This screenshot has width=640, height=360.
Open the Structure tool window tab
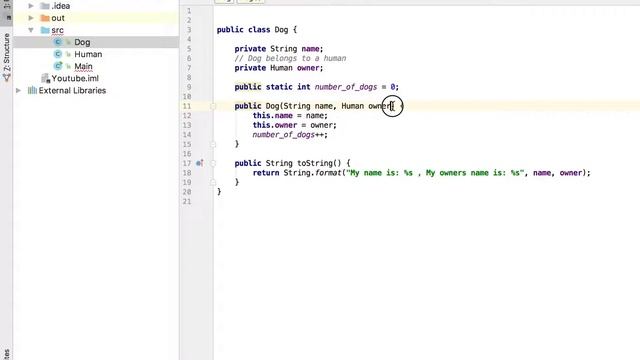pos(6,57)
